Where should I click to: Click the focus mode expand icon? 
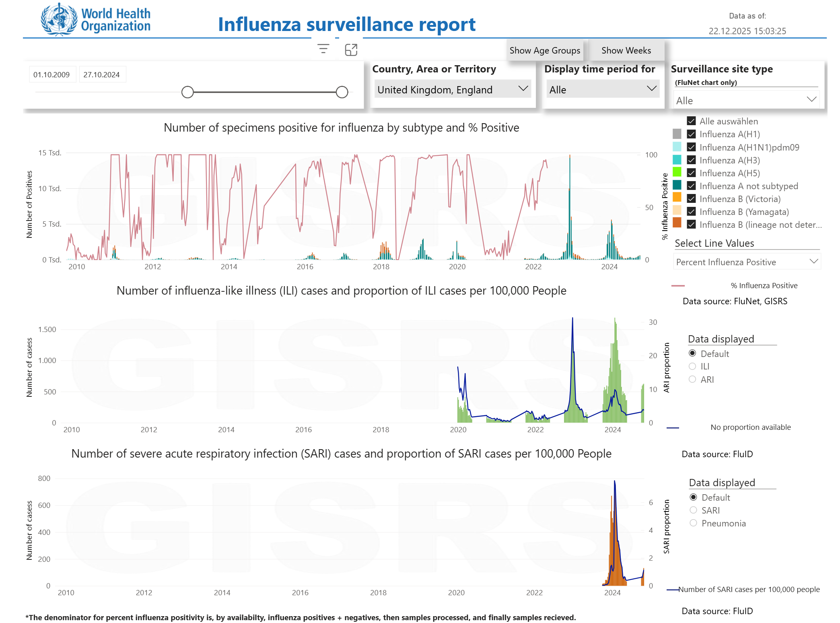351,50
